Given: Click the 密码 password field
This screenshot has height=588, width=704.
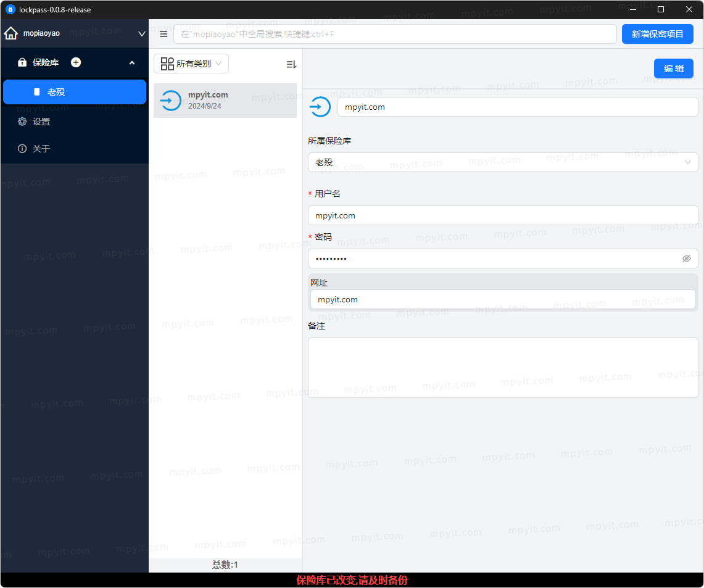Looking at the screenshot, I should click(x=503, y=259).
